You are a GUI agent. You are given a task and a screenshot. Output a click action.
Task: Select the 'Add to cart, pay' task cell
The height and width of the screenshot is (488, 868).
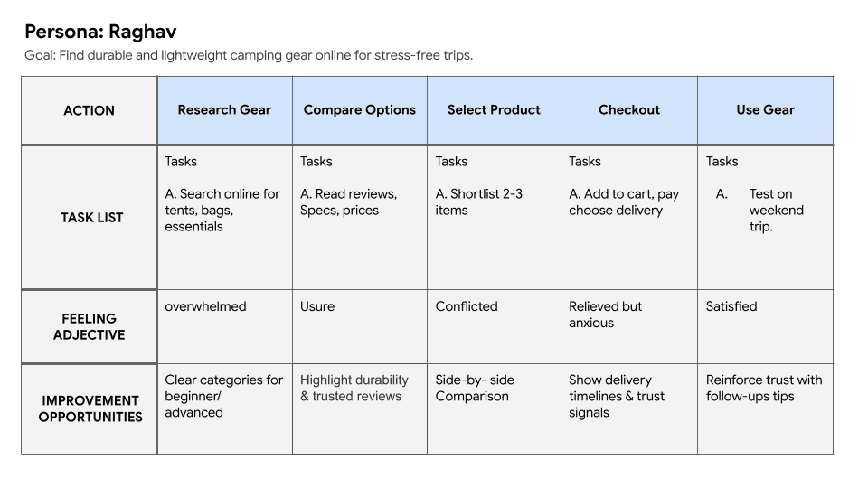(624, 202)
